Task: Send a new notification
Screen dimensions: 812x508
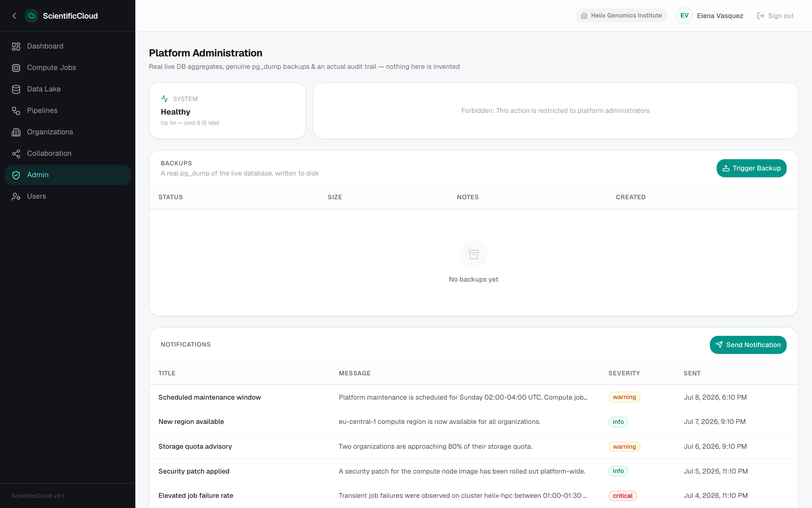Action: 748,345
